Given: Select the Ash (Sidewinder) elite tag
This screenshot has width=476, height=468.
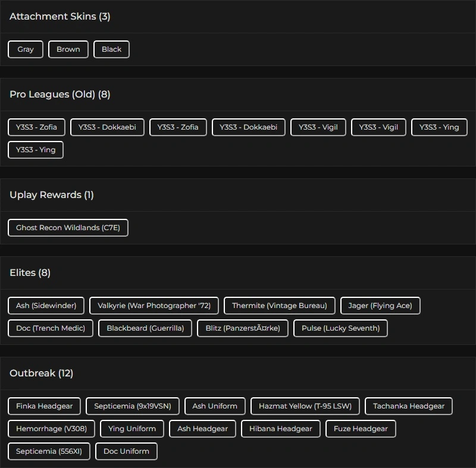Looking at the screenshot, I should pos(46,306).
